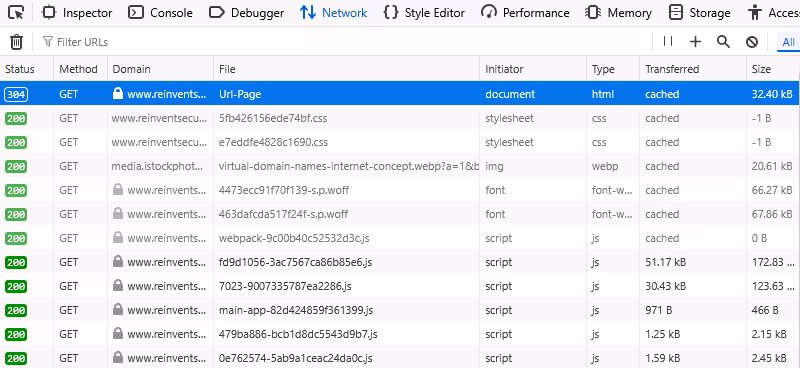800x368 pixels.
Task: Select the Network tab
Action: point(333,13)
